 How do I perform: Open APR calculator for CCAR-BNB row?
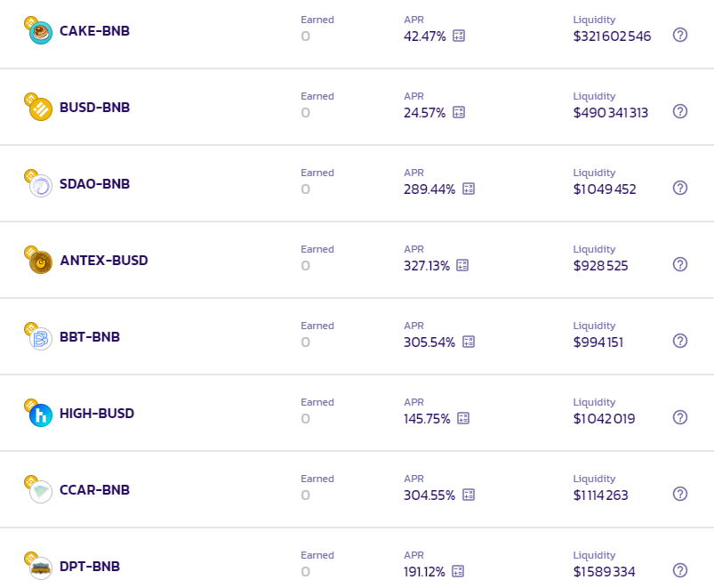tap(469, 495)
